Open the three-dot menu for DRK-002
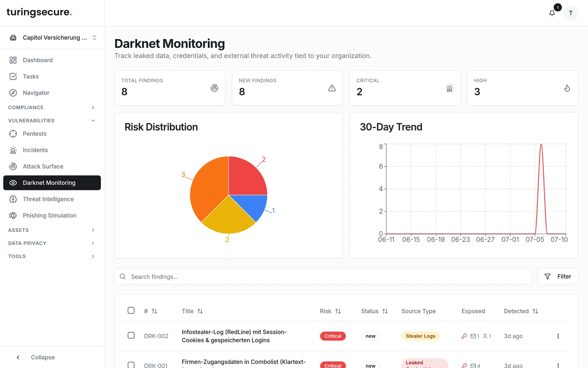 (558, 336)
